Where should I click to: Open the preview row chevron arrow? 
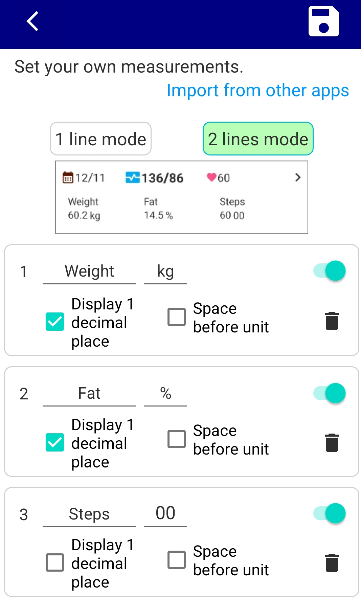tap(298, 177)
